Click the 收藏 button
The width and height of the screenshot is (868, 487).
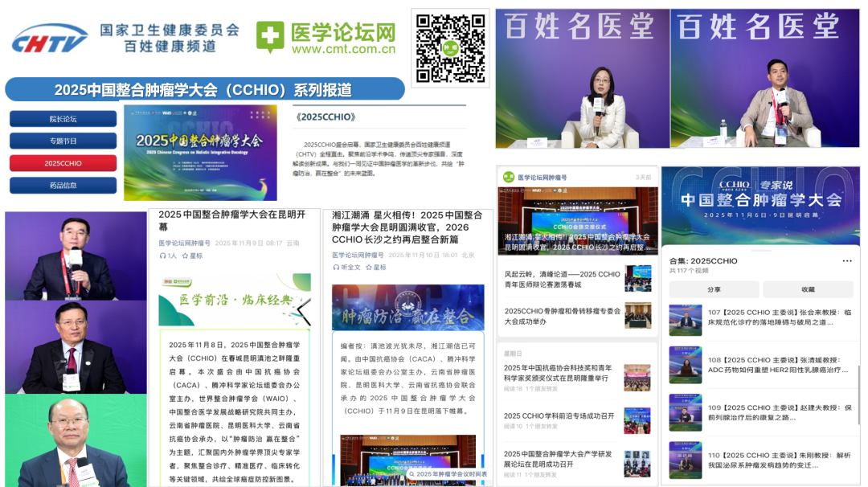coord(808,289)
